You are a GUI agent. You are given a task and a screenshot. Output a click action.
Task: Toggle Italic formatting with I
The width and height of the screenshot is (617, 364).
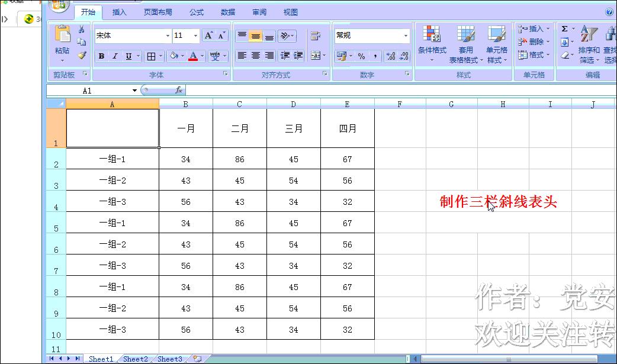(115, 56)
